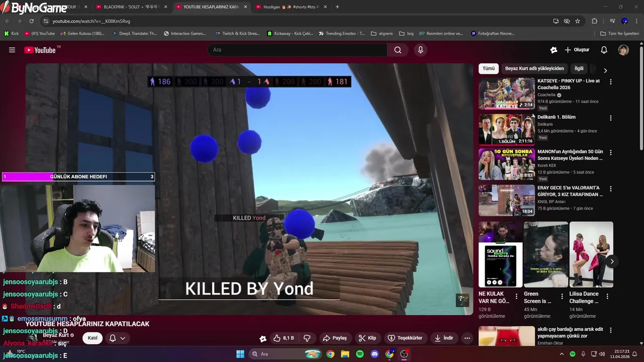Open the account avatar menu

coord(623,50)
